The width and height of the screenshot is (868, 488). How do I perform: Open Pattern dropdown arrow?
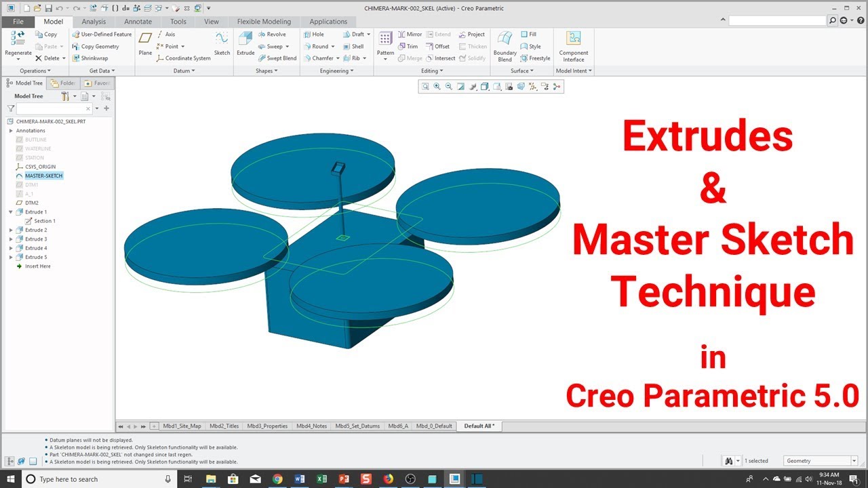pos(385,59)
